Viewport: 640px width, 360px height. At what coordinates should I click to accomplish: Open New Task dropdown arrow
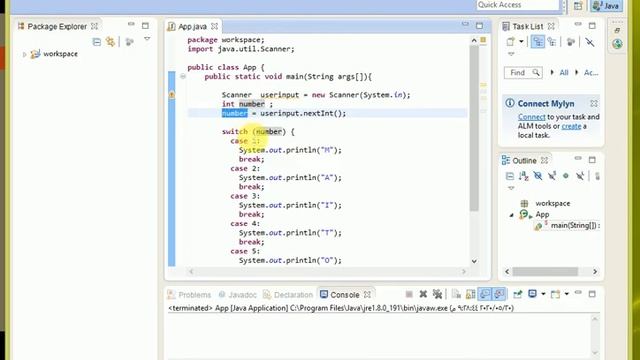tap(521, 42)
